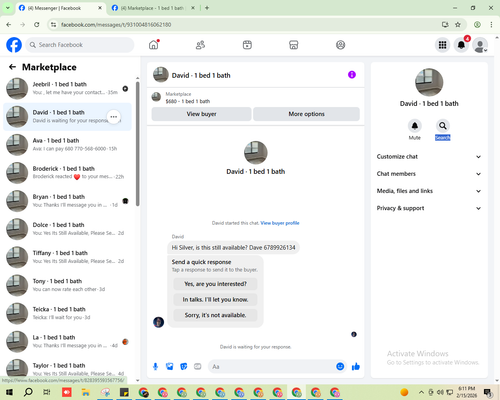This screenshot has height=400, width=500.
Task: Choose a sticker icon
Action: click(x=184, y=367)
